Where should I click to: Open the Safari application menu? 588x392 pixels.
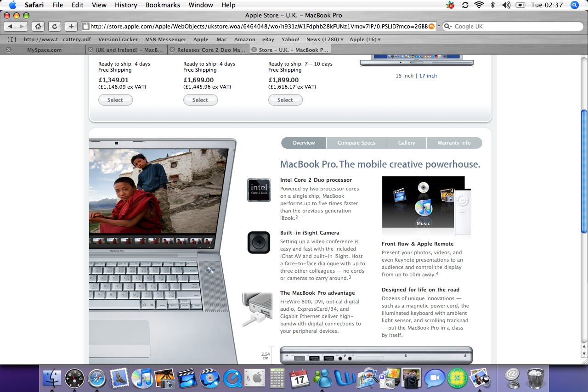click(x=34, y=5)
